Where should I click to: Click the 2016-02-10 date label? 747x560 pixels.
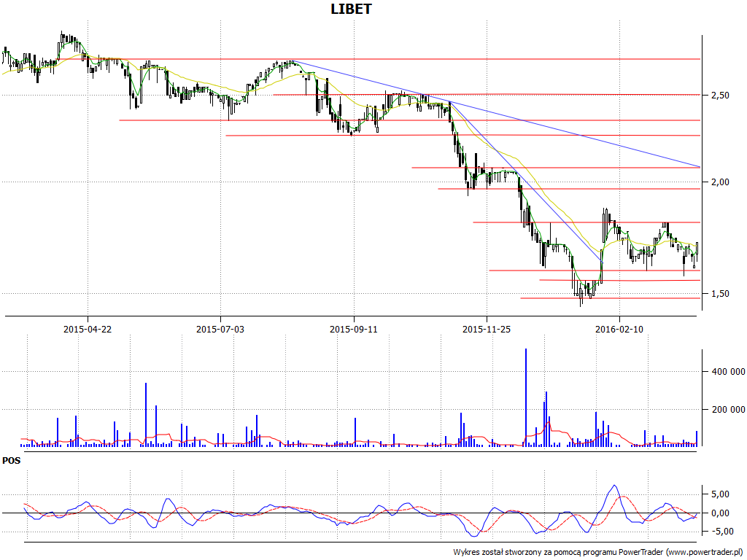[x=619, y=329]
